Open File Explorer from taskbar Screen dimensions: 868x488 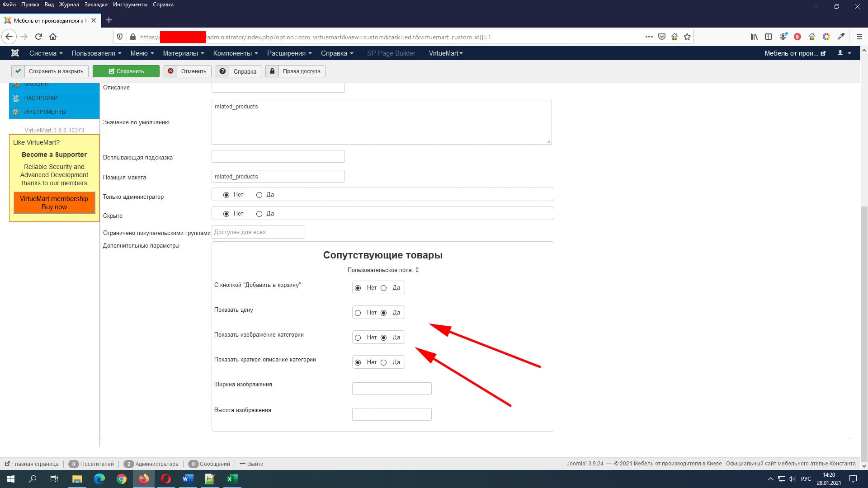(77, 479)
